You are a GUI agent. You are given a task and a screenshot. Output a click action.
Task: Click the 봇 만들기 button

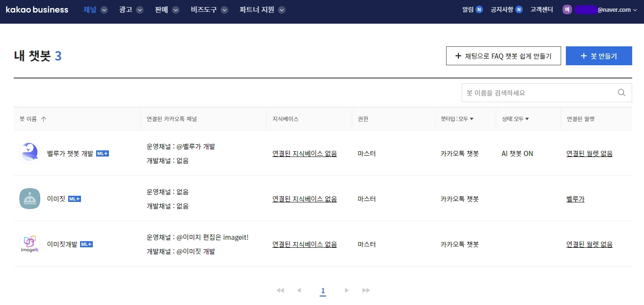coord(599,56)
